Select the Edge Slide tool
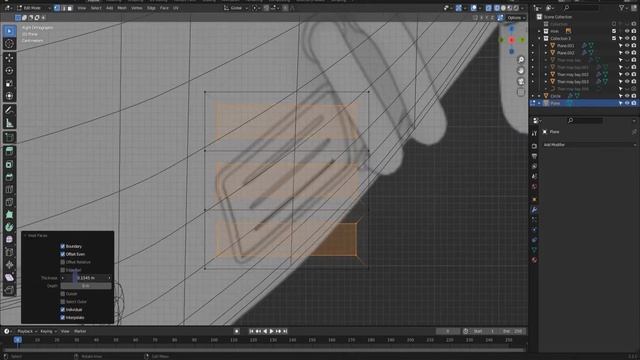 (9, 252)
